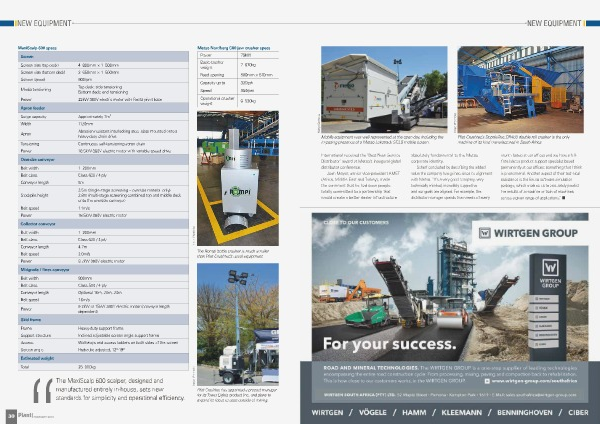This screenshot has width=600, height=424.
Task: Click the MaxiScalp 600 specs table title
Action: 37,48
